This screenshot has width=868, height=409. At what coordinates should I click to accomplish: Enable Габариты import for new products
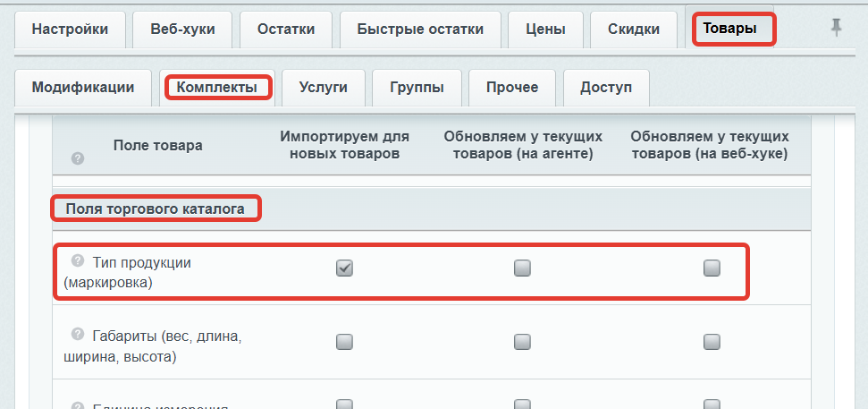click(344, 342)
